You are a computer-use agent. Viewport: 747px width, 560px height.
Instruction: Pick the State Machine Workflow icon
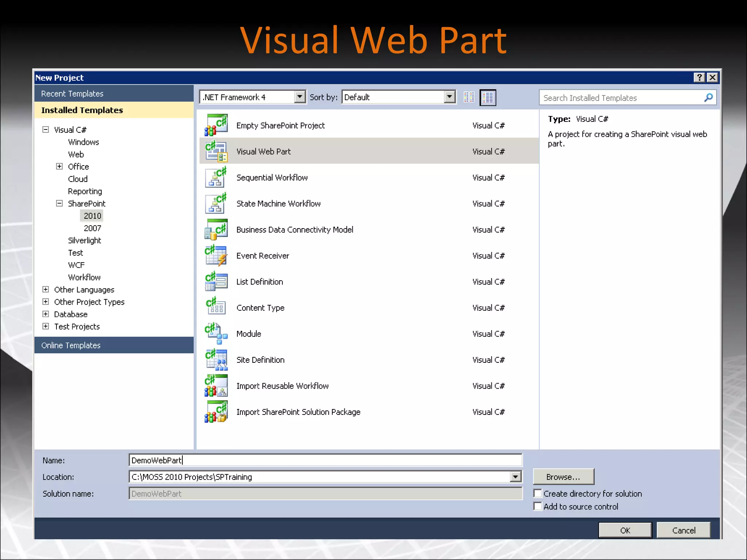tap(216, 203)
